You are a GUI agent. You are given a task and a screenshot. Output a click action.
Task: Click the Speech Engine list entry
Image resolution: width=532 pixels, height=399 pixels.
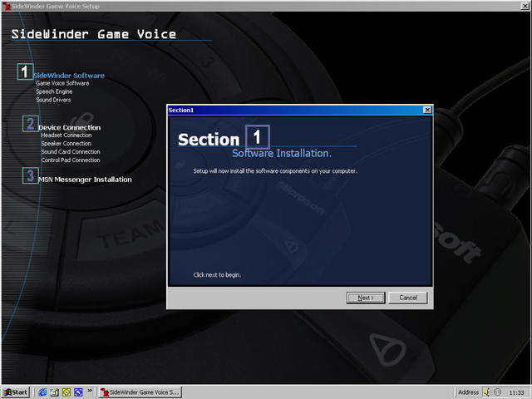coord(54,91)
